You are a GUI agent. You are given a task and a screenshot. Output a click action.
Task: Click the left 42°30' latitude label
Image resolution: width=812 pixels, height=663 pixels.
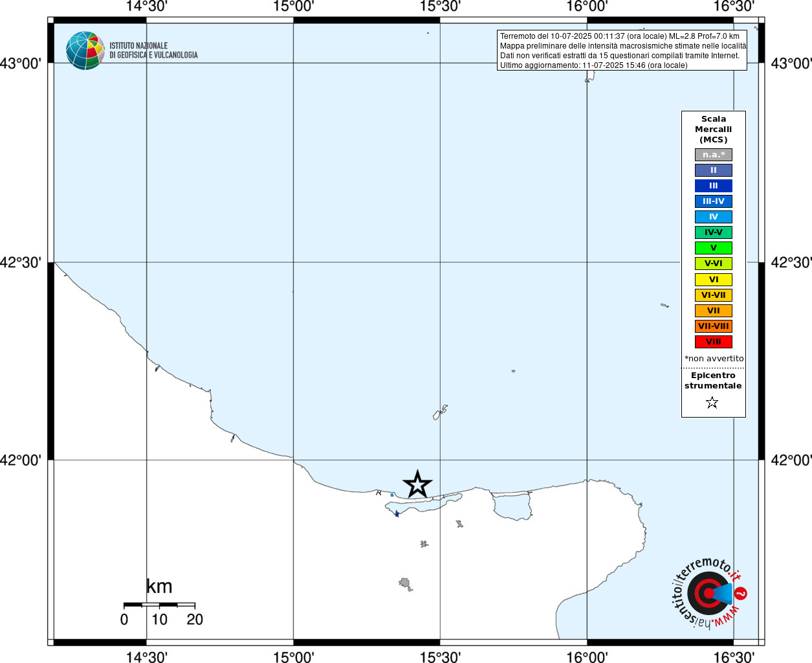[x=21, y=263]
